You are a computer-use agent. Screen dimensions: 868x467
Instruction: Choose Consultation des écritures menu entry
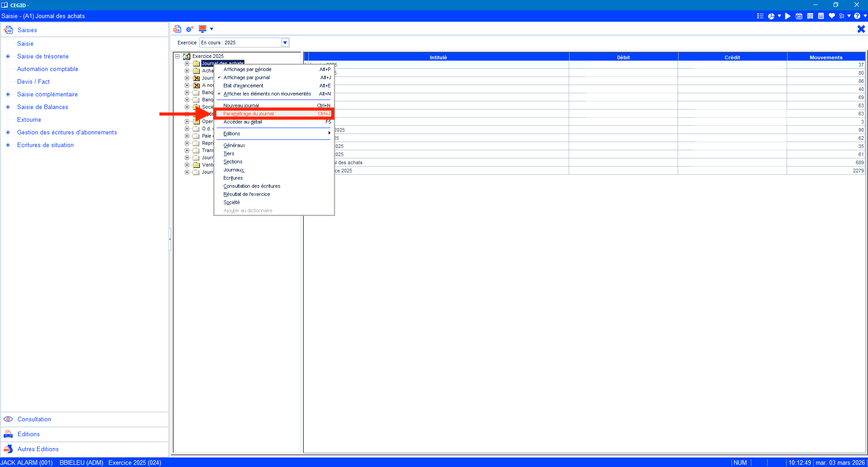point(274,186)
